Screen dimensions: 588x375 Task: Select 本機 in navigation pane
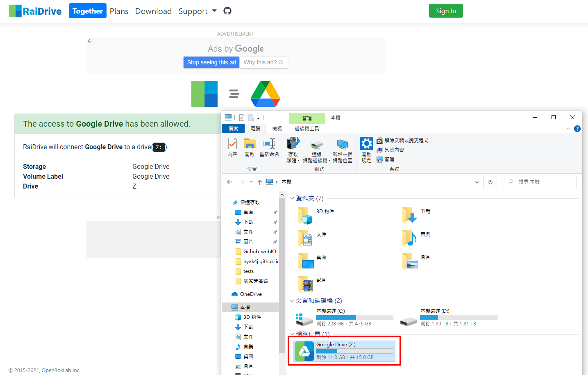click(x=250, y=307)
